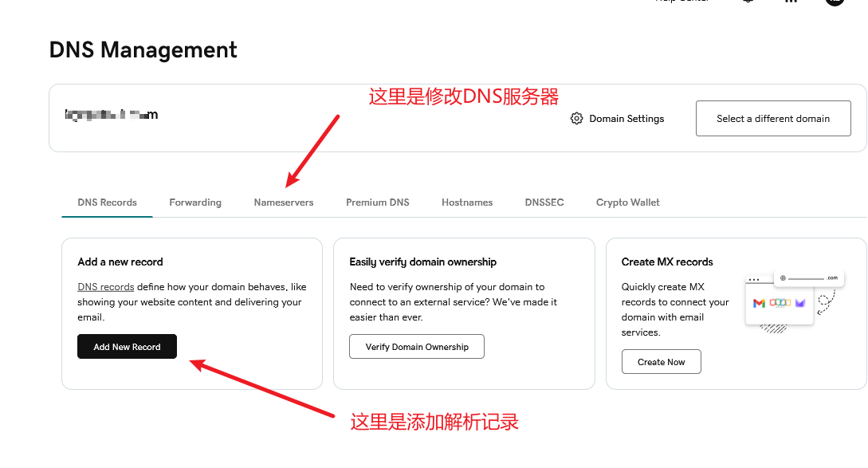View the DNSSEC tab
The height and width of the screenshot is (468, 868).
(544, 203)
